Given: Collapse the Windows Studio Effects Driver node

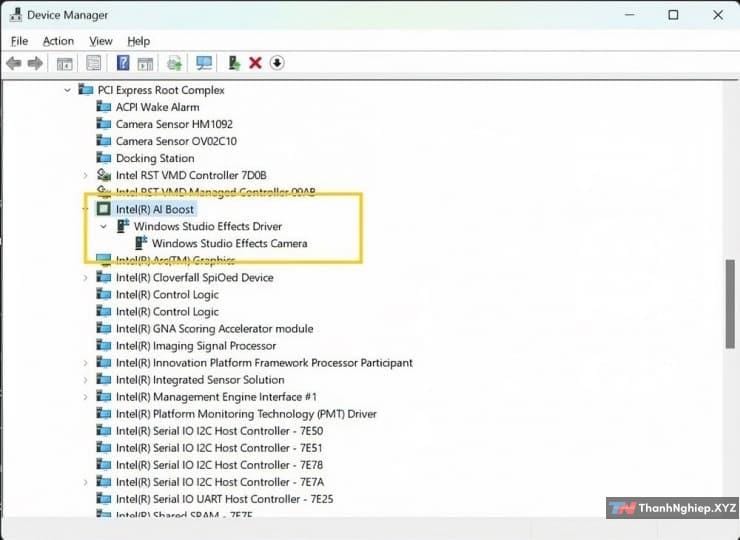Looking at the screenshot, I should click(103, 226).
